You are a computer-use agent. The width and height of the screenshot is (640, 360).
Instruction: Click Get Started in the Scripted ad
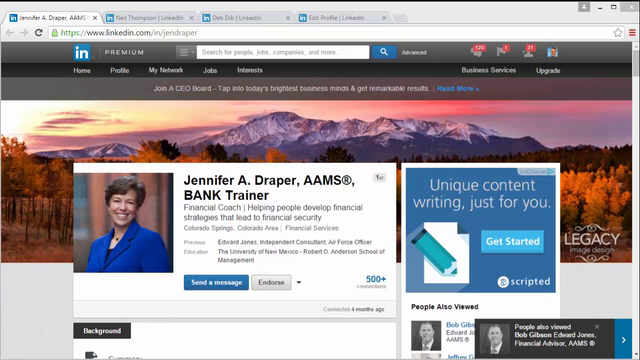(x=512, y=241)
